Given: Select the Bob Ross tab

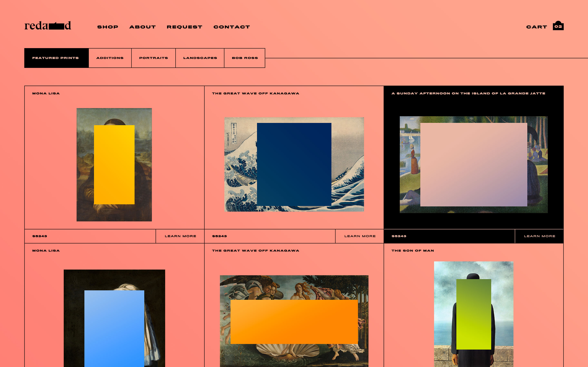Looking at the screenshot, I should click(244, 58).
